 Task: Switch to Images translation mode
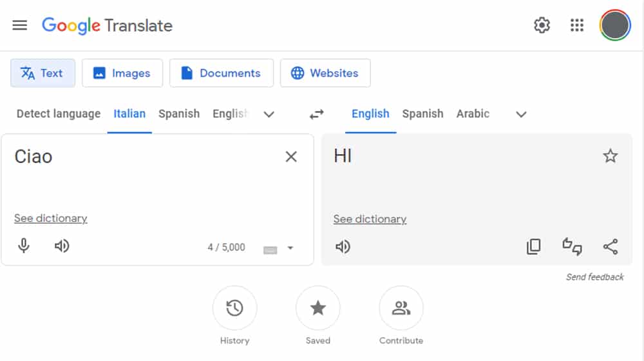click(122, 73)
